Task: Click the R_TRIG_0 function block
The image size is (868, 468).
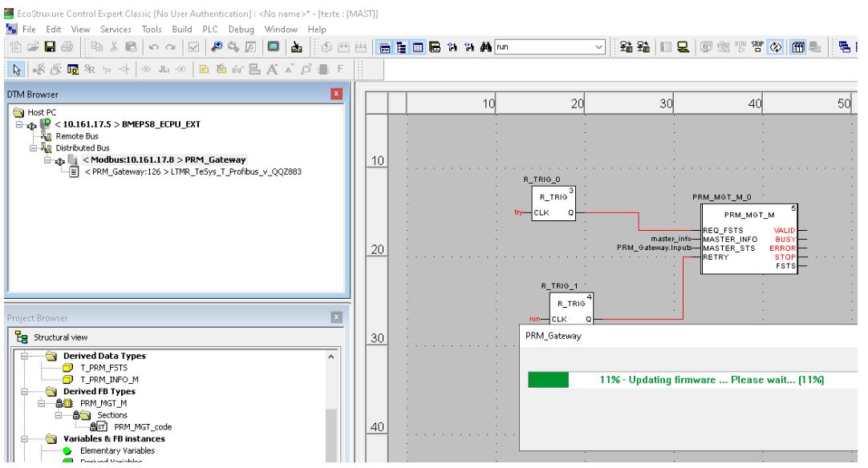Action: pyautogui.click(x=554, y=204)
